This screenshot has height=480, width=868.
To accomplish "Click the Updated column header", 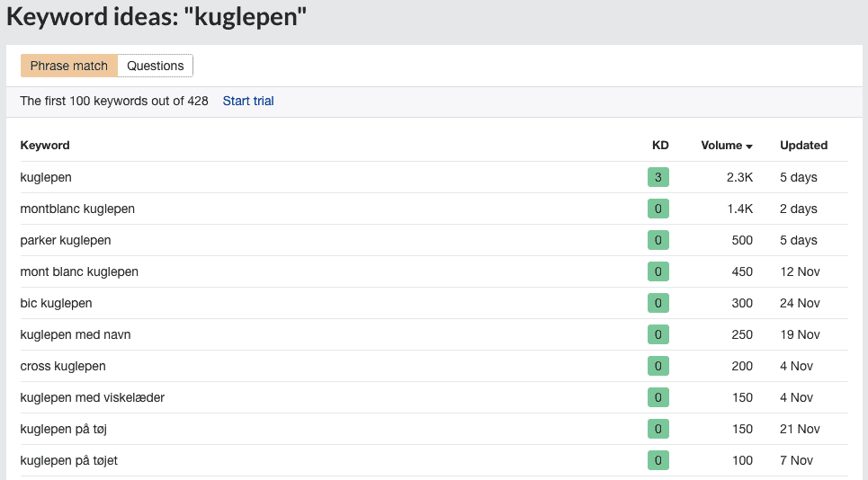I will click(x=803, y=146).
